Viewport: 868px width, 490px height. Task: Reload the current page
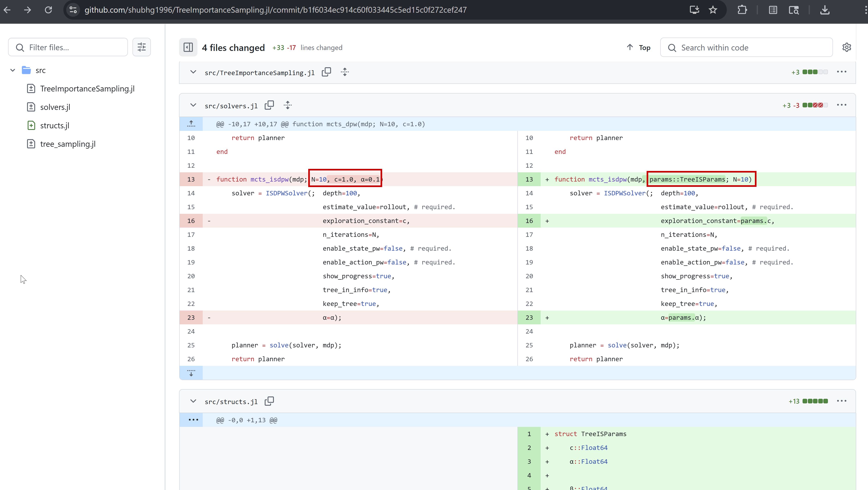coord(49,10)
